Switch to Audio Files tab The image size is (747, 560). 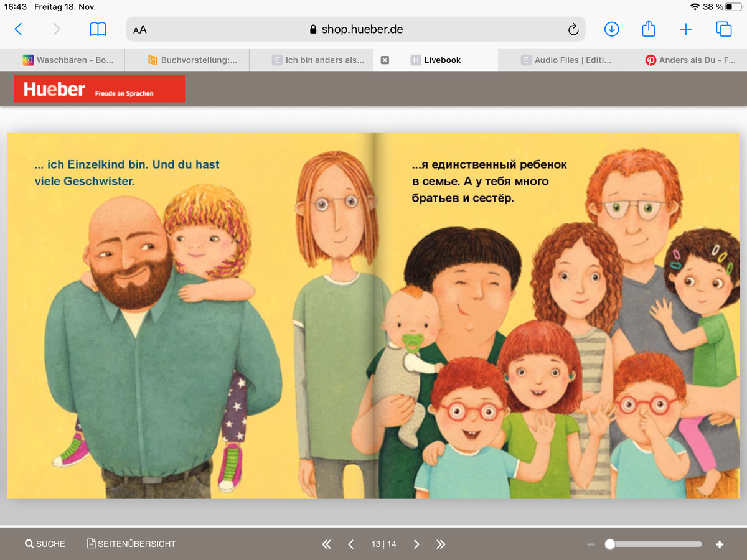pyautogui.click(x=560, y=60)
